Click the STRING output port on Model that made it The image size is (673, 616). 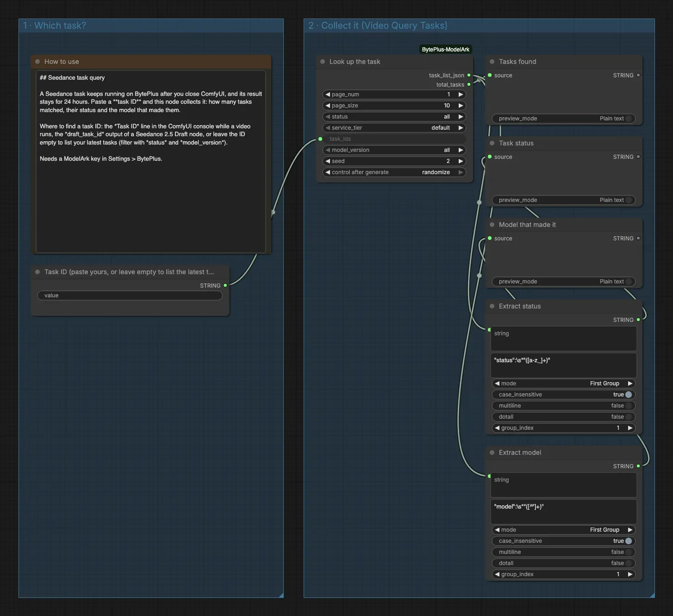(x=638, y=238)
